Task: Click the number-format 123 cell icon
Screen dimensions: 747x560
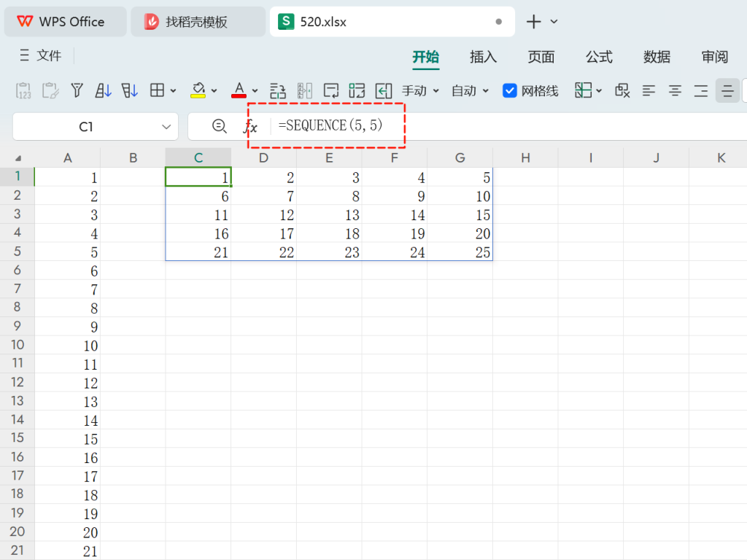Action: pos(357,90)
